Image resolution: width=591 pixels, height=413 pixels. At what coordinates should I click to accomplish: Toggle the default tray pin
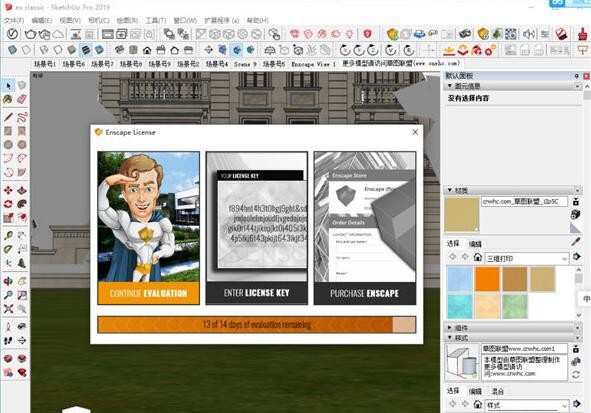(577, 76)
